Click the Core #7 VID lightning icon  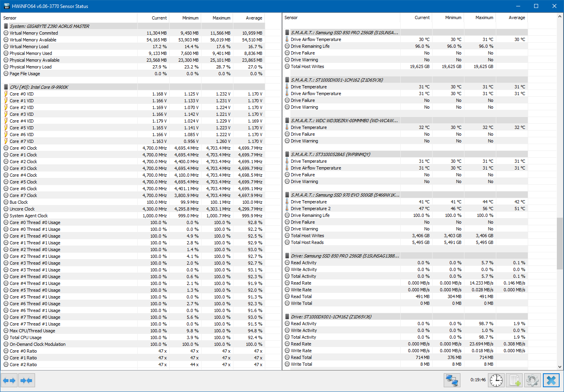(x=6, y=141)
